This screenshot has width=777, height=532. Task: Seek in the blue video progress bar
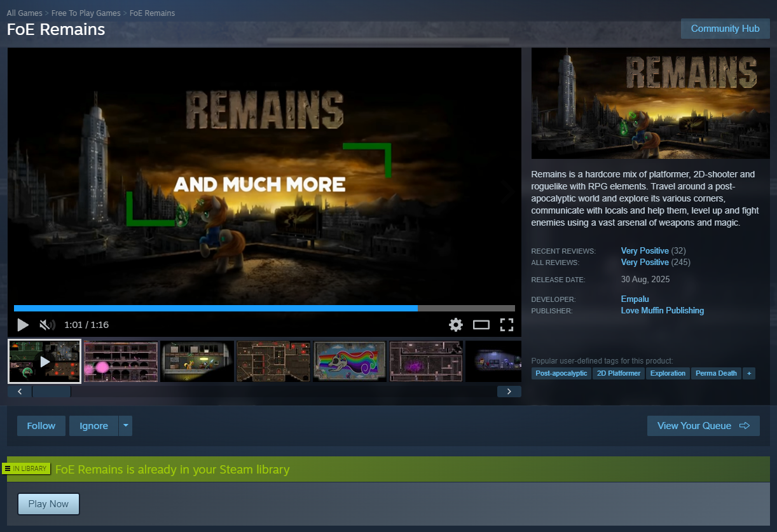265,308
